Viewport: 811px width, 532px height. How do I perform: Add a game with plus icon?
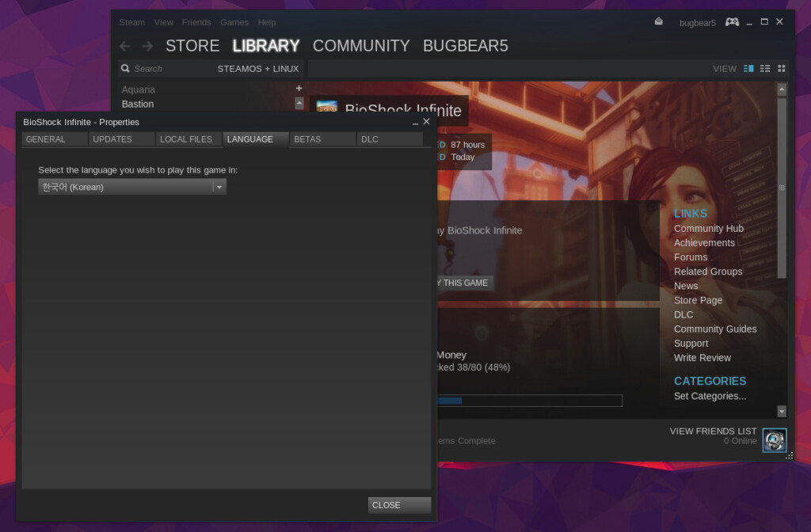[299, 89]
